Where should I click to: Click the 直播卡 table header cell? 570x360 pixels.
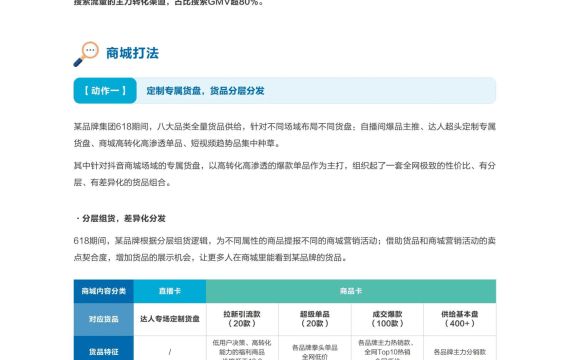(170, 291)
